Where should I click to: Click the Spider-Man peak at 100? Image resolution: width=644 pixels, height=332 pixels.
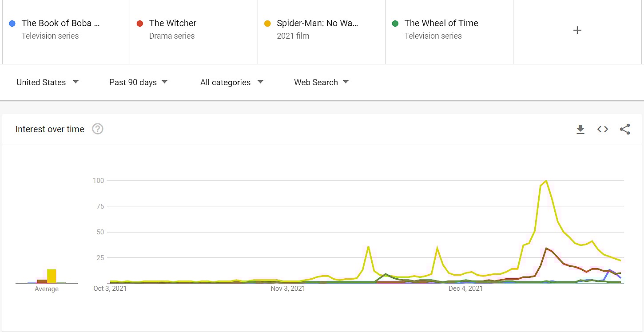546,181
